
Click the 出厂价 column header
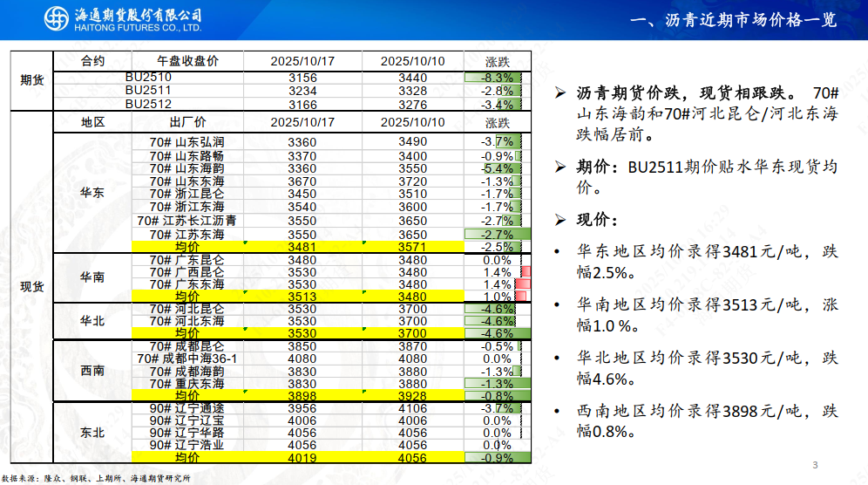click(x=186, y=122)
